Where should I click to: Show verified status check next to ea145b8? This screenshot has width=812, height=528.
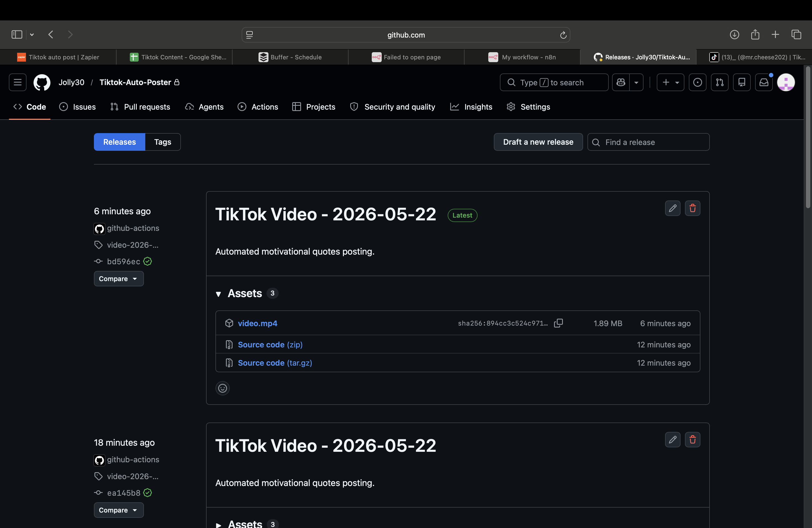coord(147,493)
